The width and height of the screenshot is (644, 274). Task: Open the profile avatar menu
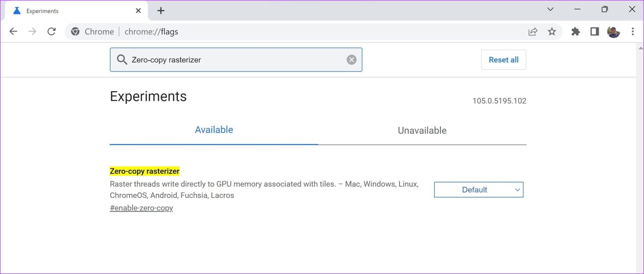click(x=613, y=32)
